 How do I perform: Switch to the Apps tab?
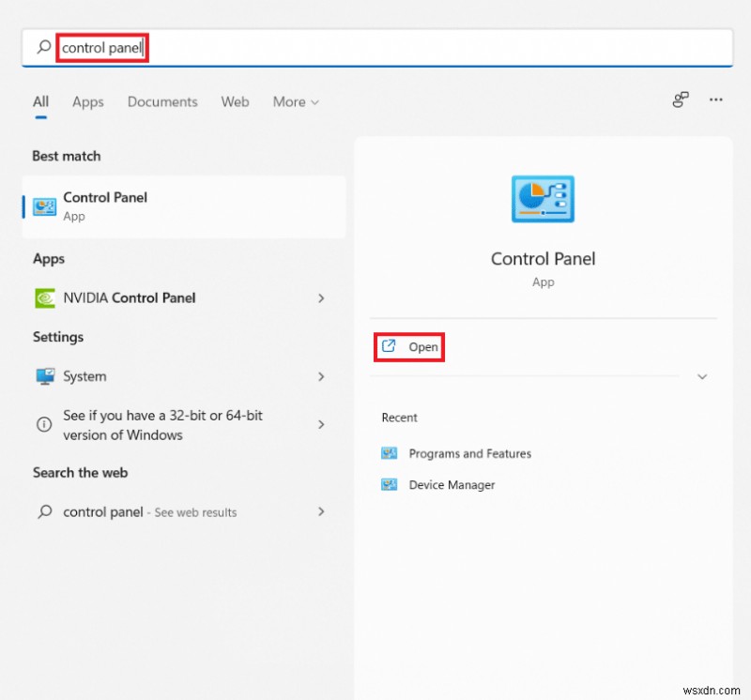(88, 102)
